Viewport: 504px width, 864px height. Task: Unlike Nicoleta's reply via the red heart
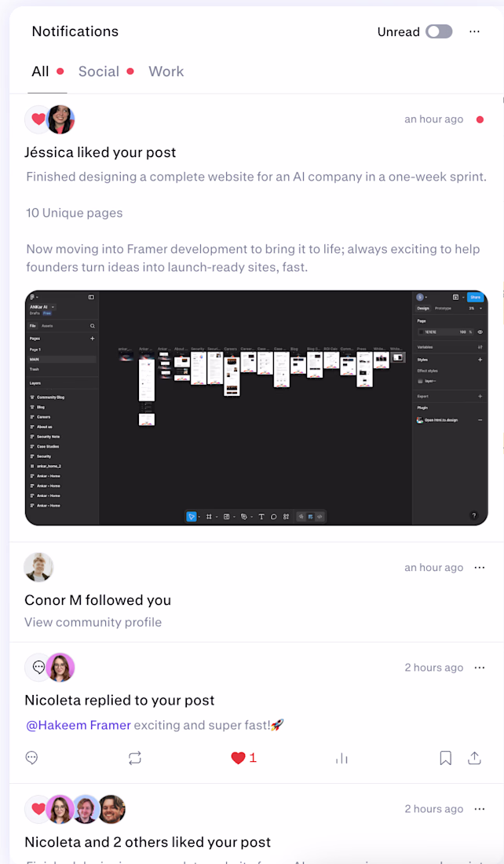point(238,758)
